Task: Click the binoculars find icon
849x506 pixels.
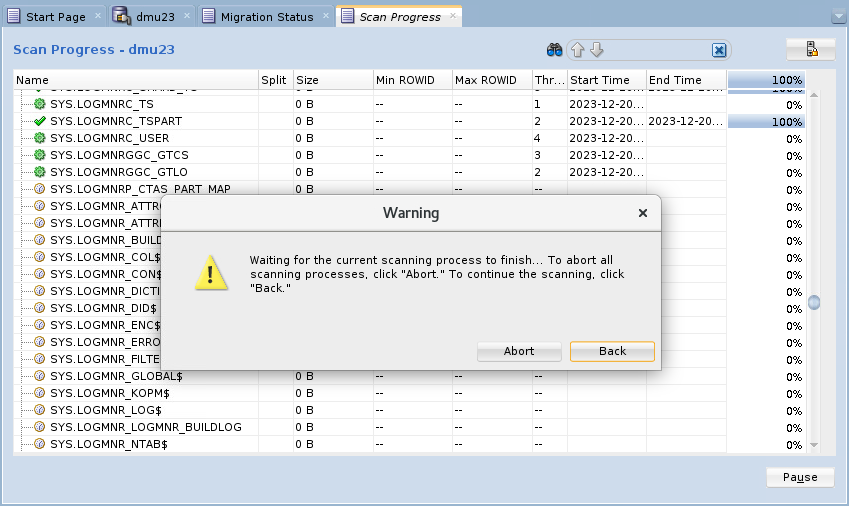Action: tap(554, 50)
